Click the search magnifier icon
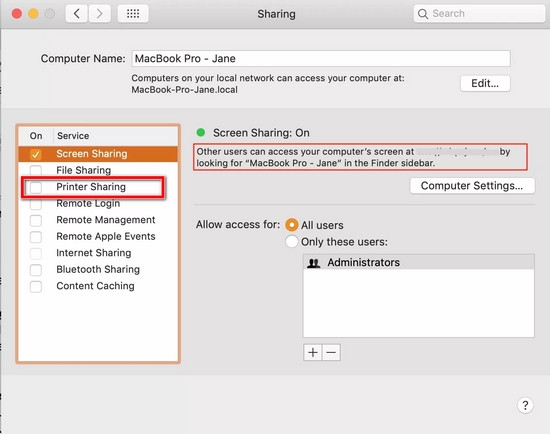The image size is (550, 434). coord(423,14)
